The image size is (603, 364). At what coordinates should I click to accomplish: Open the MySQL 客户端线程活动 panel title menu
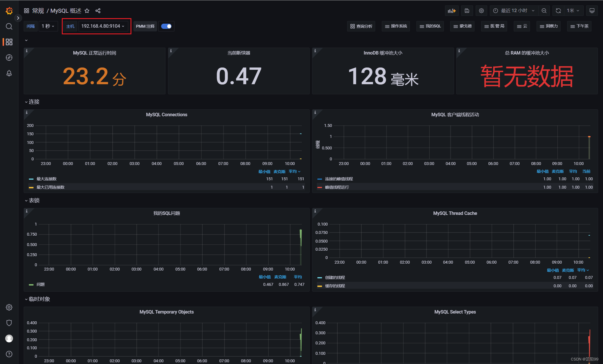coord(455,115)
